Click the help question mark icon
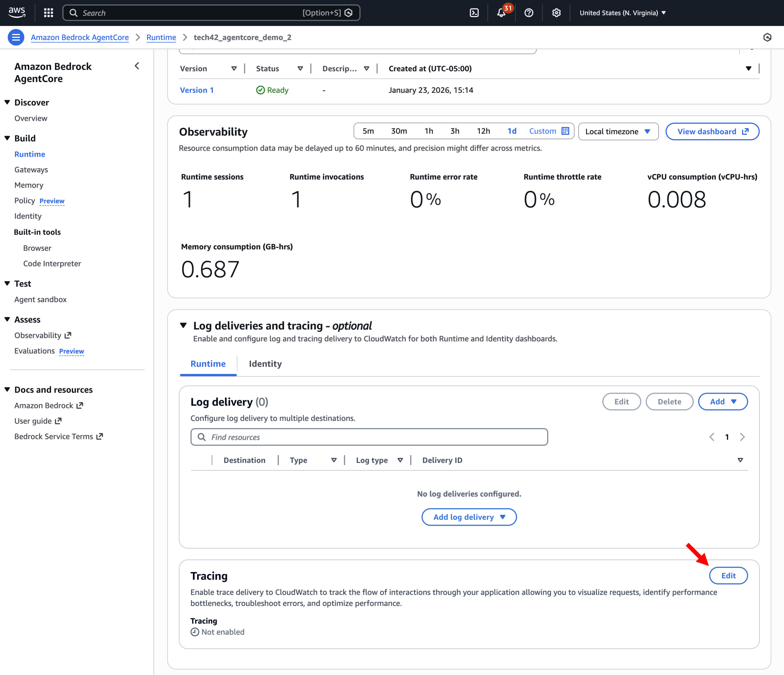 [x=528, y=13]
